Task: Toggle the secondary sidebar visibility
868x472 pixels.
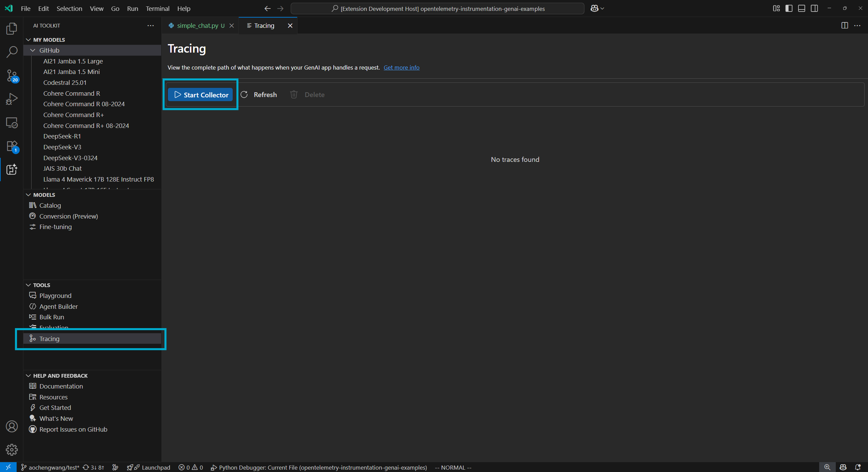Action: point(814,8)
